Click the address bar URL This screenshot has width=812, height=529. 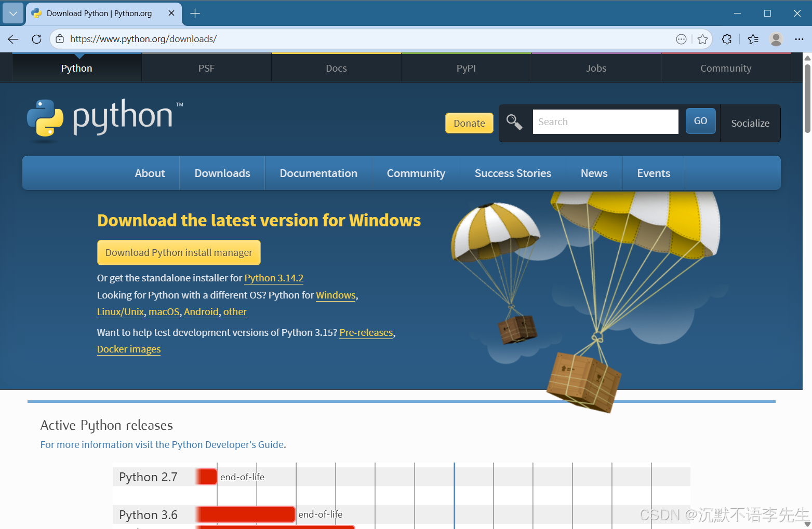[x=143, y=39]
